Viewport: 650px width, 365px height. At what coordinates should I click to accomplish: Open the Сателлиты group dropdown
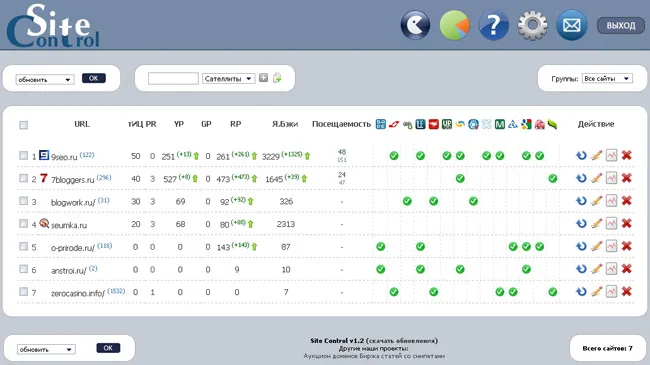228,78
